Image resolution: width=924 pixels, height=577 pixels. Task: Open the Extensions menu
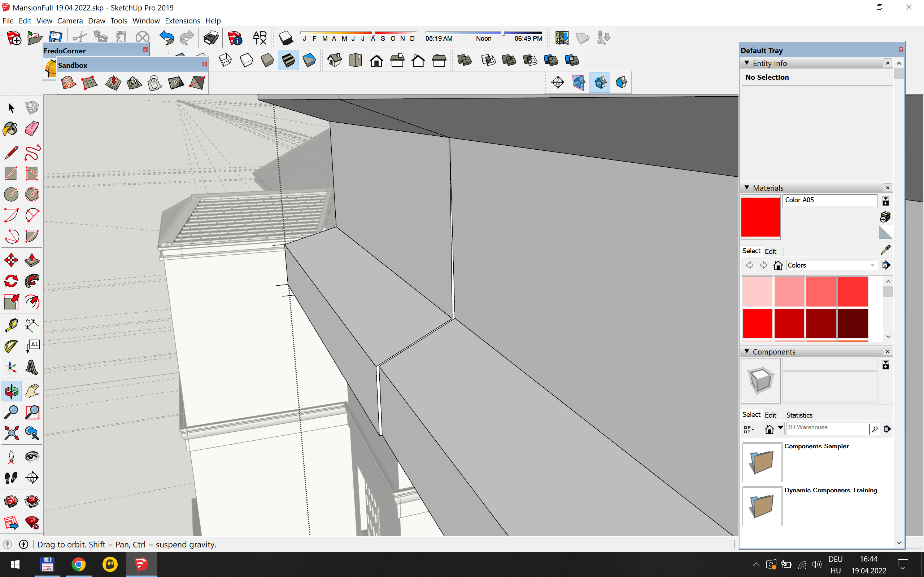[x=182, y=21]
